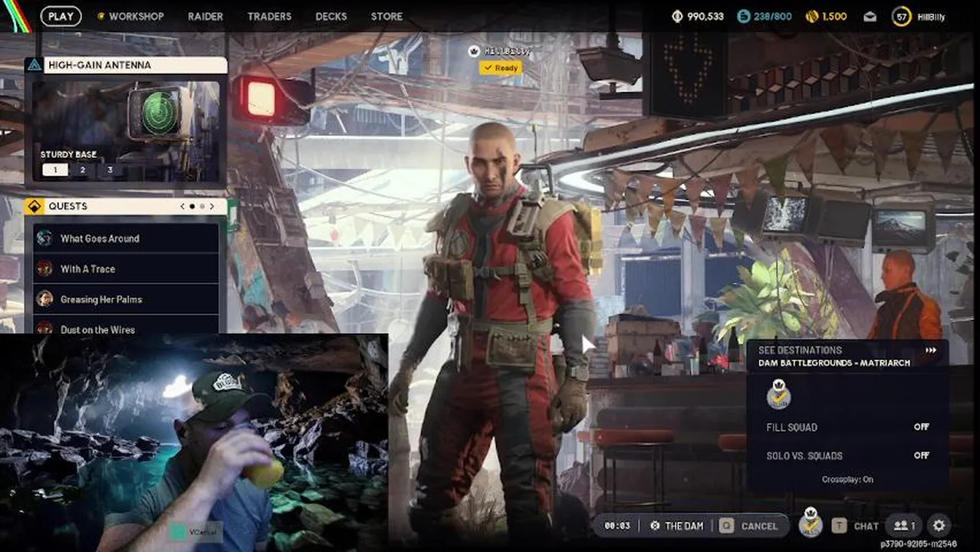Click the Ready status badge above the character
Image resolution: width=980 pixels, height=552 pixels.
coord(502,67)
